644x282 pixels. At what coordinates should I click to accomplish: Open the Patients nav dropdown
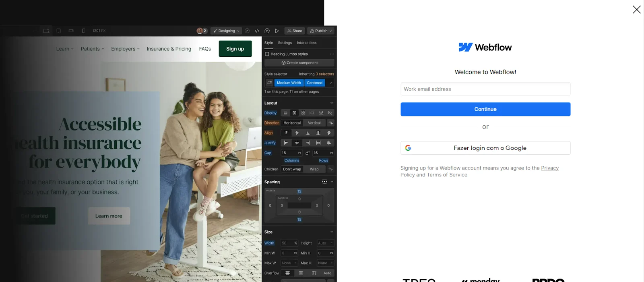(92, 49)
